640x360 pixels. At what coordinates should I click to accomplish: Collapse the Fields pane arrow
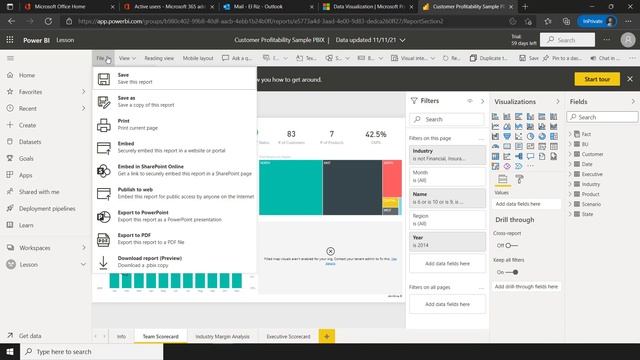click(x=633, y=101)
